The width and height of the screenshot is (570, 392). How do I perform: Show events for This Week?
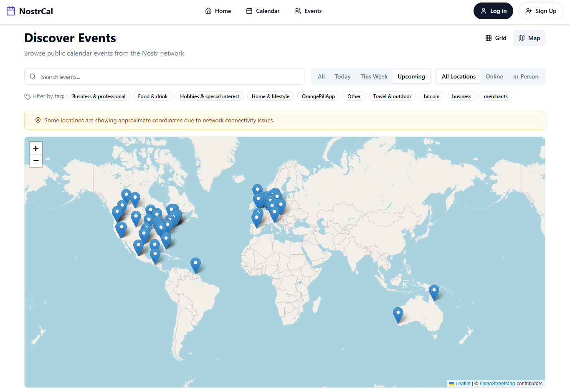(374, 76)
